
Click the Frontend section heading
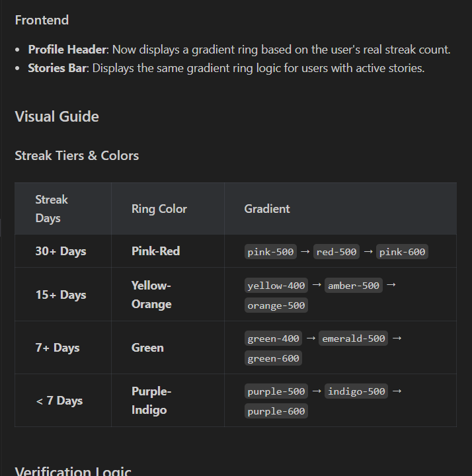click(42, 20)
